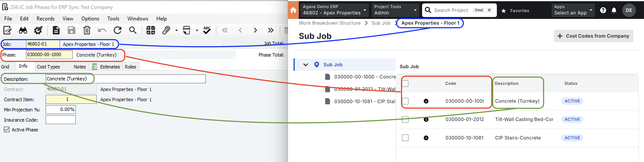Open the View menu
This screenshot has height=162, width=644.
click(68, 19)
